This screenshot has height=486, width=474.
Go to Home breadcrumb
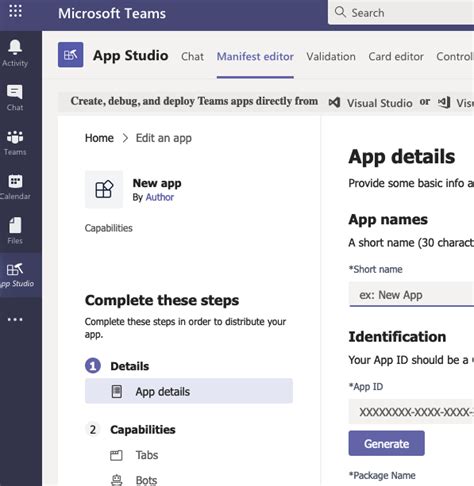[x=99, y=138]
